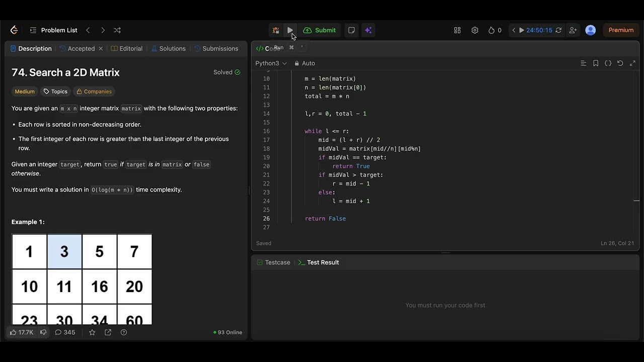Maximize the code editor with expand icon

coord(632,63)
